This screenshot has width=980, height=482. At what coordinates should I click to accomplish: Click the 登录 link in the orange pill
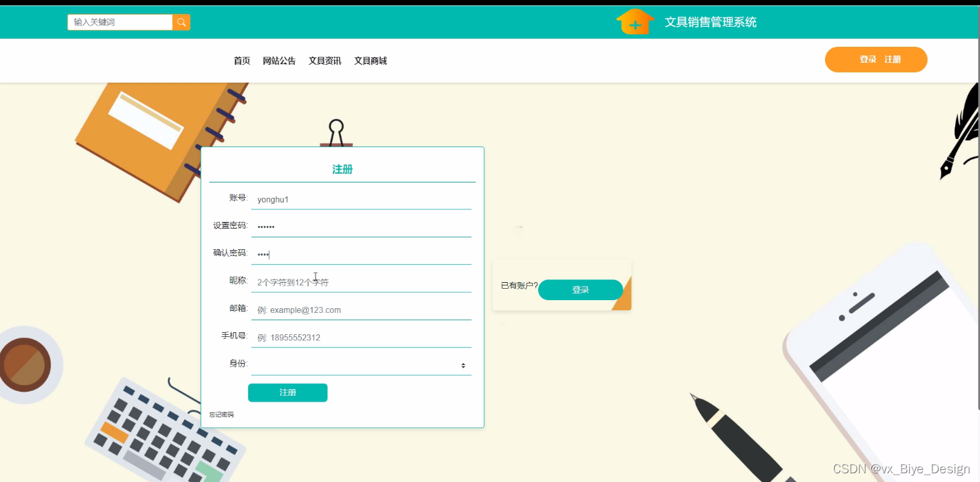coord(868,59)
